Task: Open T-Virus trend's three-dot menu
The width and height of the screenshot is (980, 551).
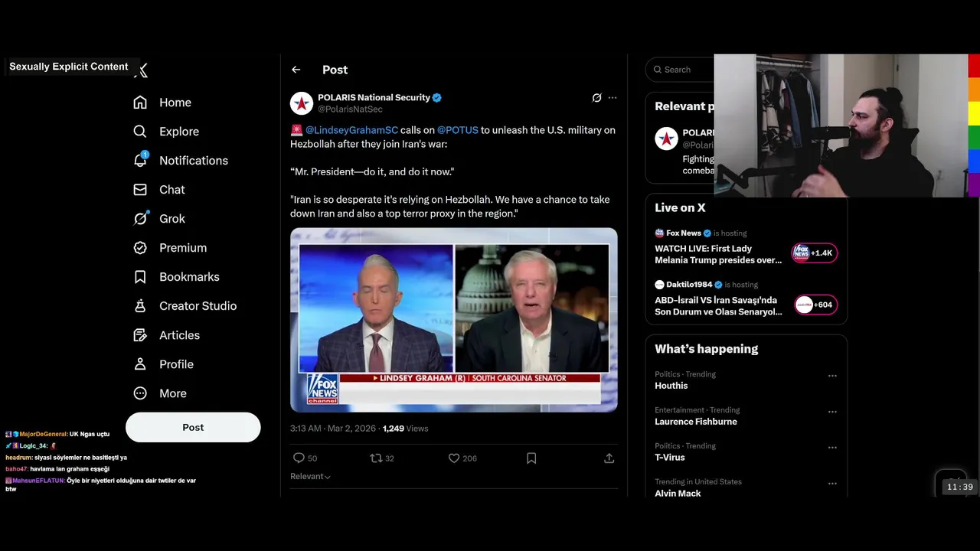Action: point(832,448)
